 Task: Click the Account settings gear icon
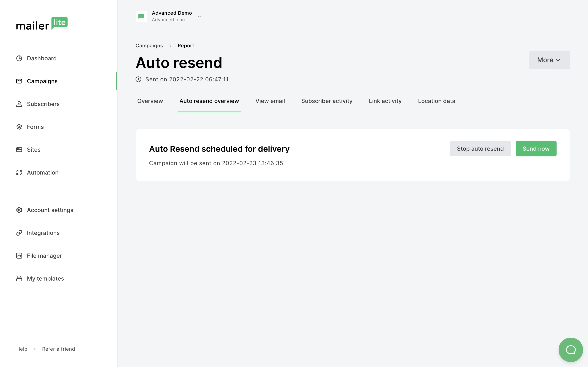click(19, 210)
